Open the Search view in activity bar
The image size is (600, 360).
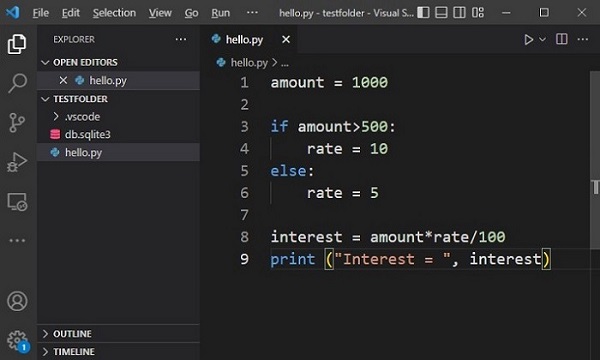coord(17,83)
